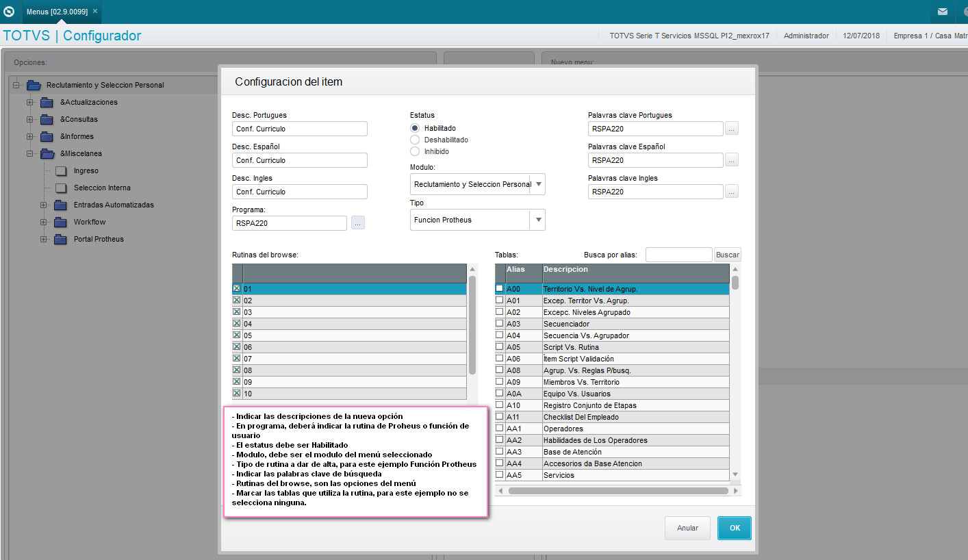Check the A03 Secuenciador table checkbox
Image resolution: width=968 pixels, height=560 pixels.
click(x=500, y=324)
